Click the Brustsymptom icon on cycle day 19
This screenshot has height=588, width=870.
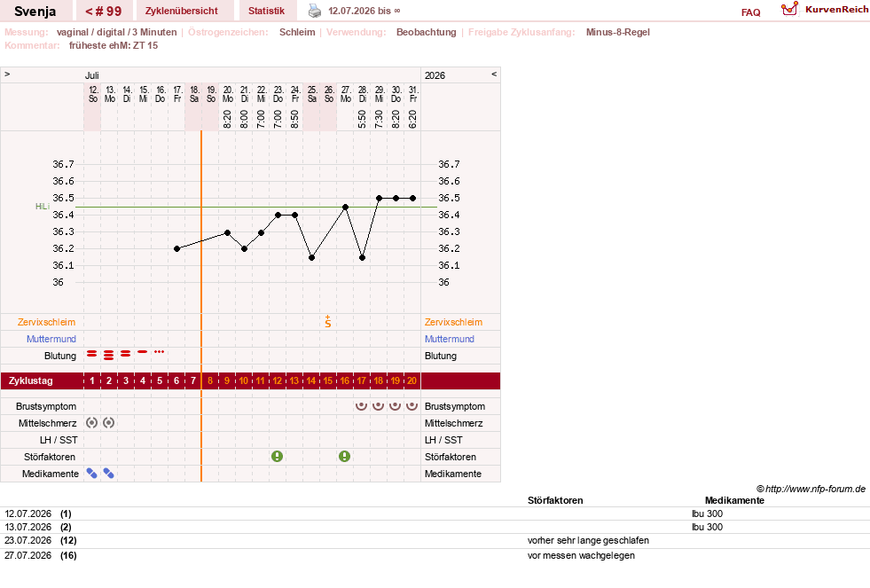(395, 405)
